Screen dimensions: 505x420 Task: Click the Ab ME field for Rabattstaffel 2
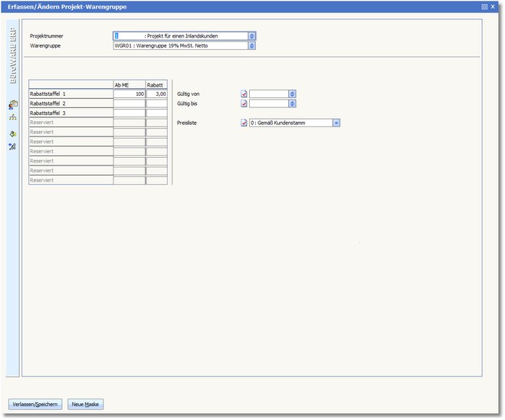pyautogui.click(x=129, y=103)
